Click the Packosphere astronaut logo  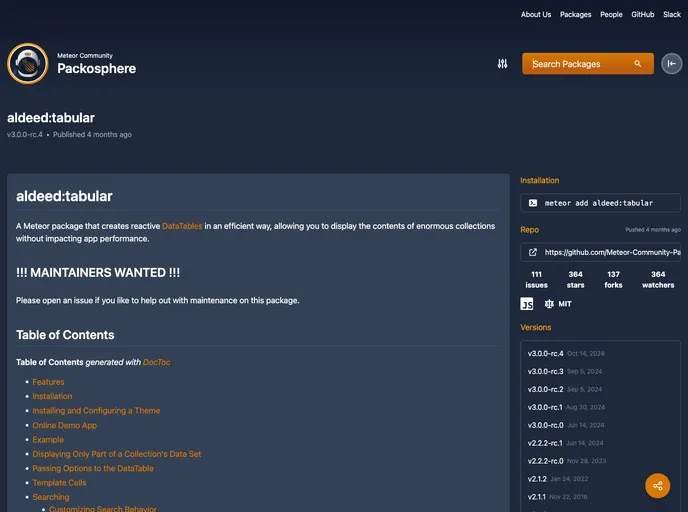tap(28, 64)
